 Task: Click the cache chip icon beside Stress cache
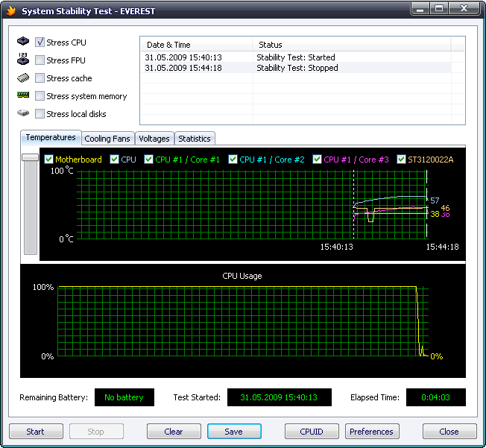(x=22, y=78)
